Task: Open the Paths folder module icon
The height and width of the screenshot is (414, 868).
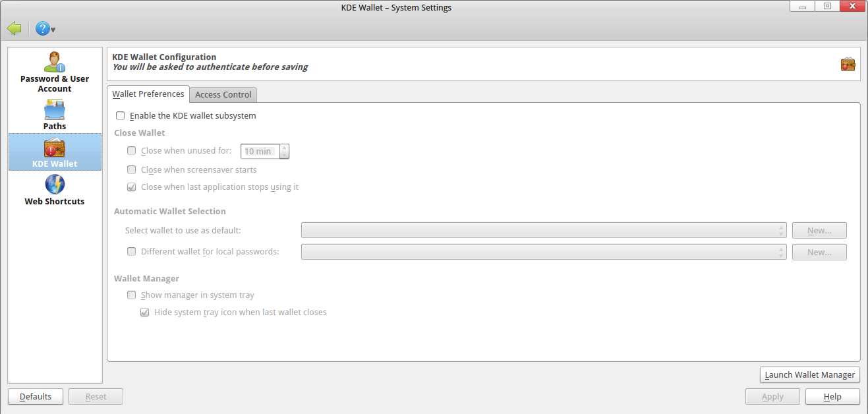Action: tap(55, 109)
